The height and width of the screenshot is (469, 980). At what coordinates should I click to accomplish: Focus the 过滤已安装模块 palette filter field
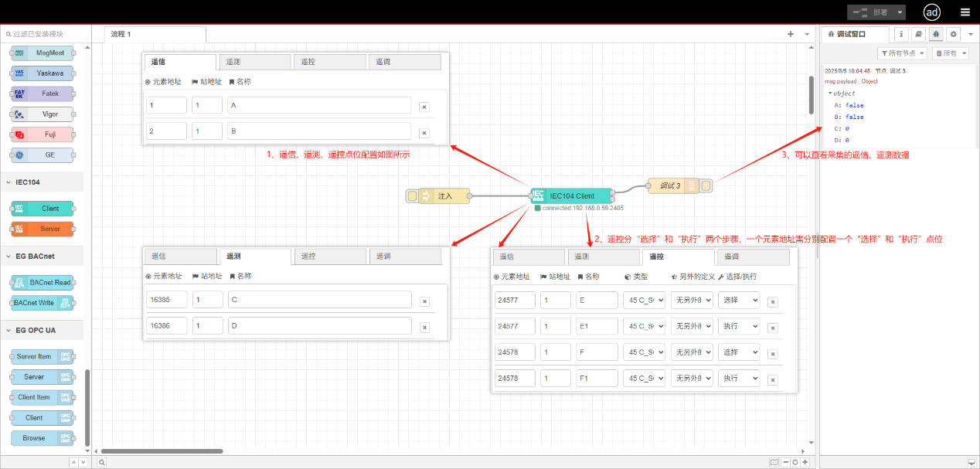tap(46, 34)
